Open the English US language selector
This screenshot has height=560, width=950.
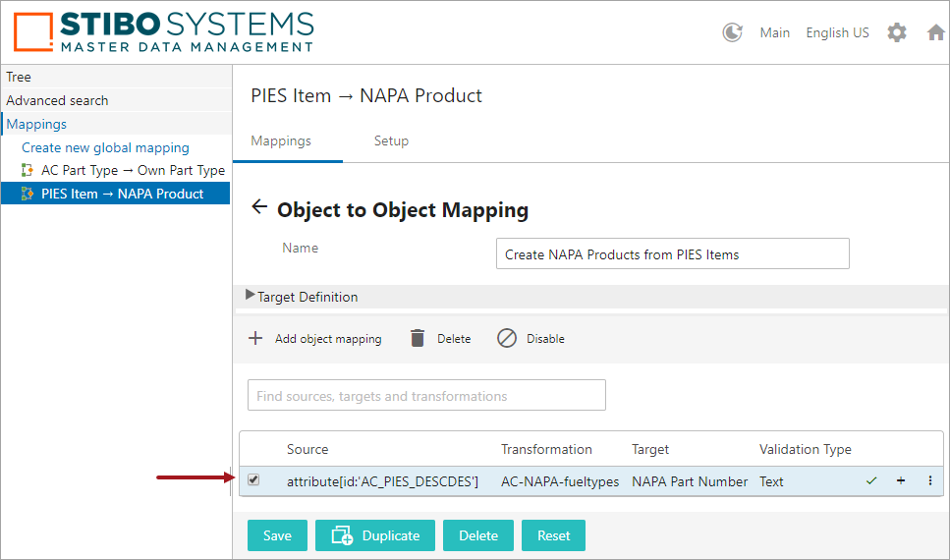837,32
